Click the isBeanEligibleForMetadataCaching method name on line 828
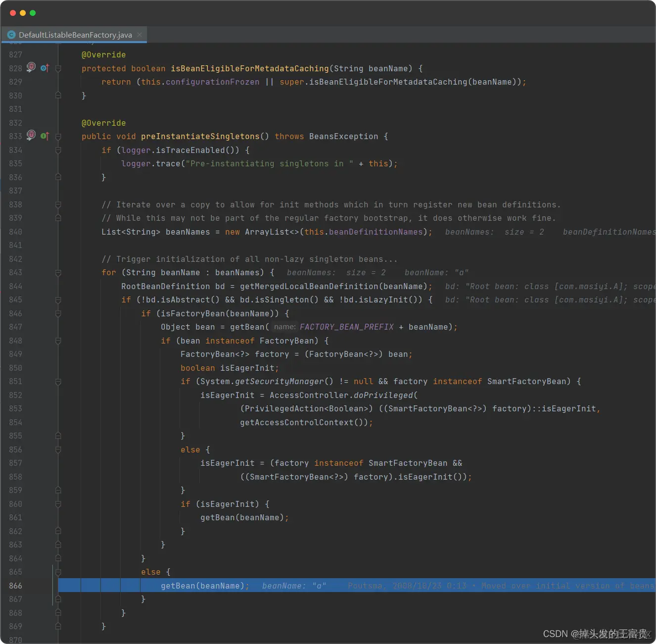The height and width of the screenshot is (644, 656). pyautogui.click(x=250, y=68)
